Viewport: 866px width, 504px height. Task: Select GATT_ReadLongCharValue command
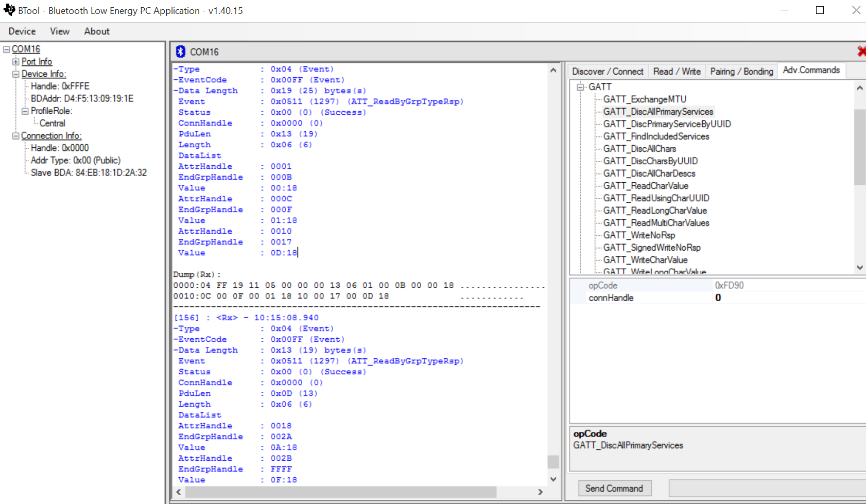tap(655, 211)
